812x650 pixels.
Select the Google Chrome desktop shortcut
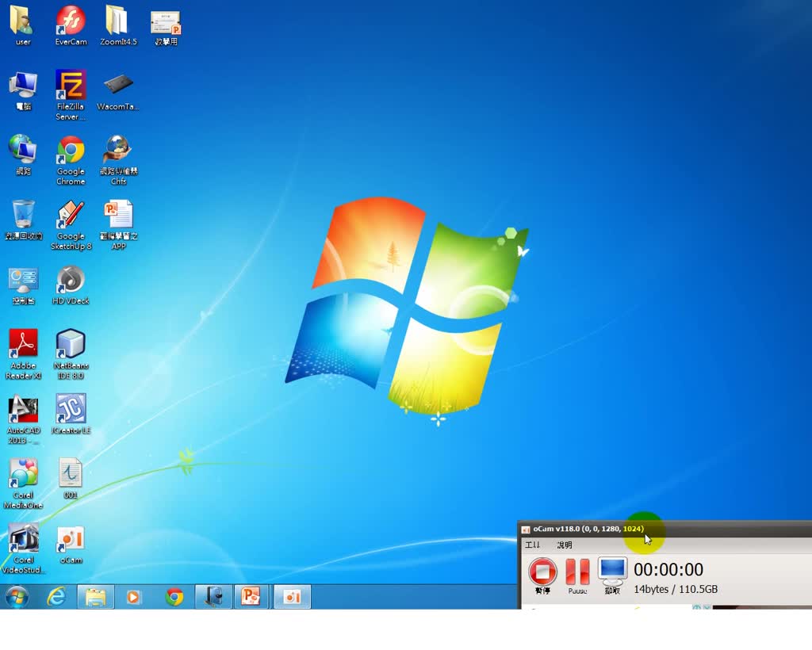pos(71,160)
